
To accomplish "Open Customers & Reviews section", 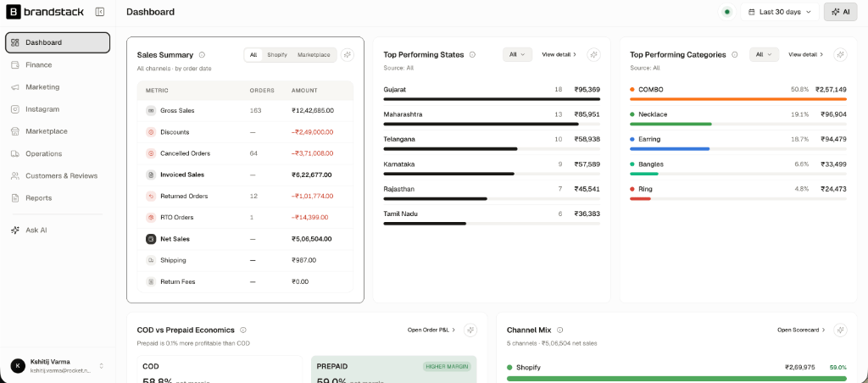I will point(58,175).
